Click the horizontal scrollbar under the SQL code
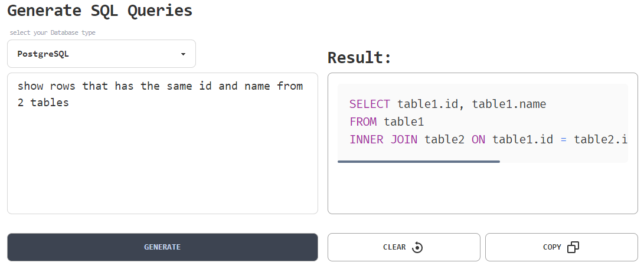This screenshot has width=644, height=272. pyautogui.click(x=419, y=161)
